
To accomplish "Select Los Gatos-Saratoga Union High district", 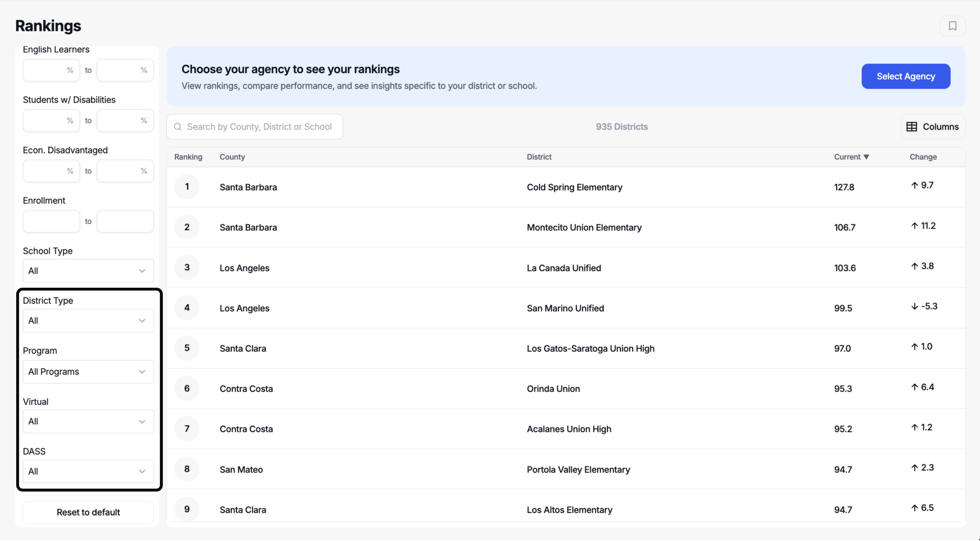I will click(591, 349).
